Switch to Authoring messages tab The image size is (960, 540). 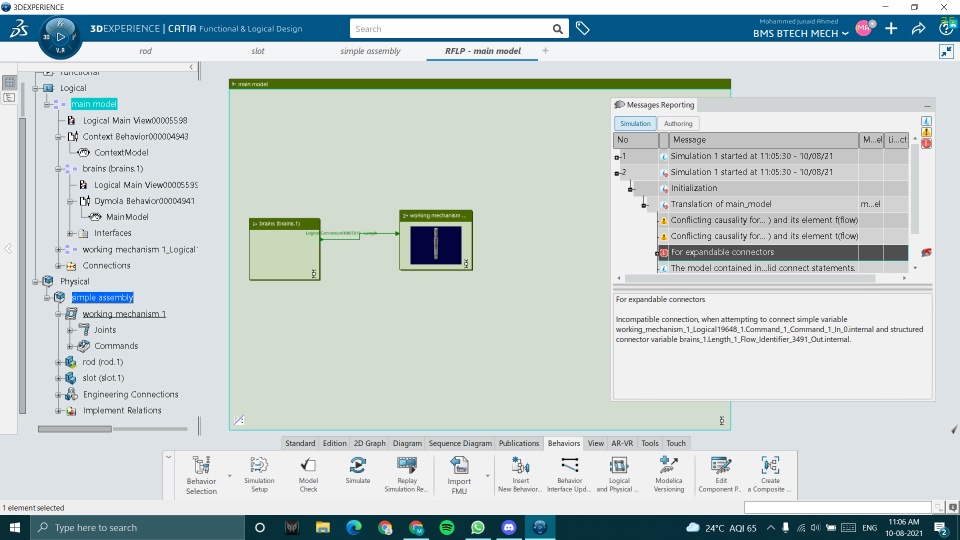click(678, 124)
